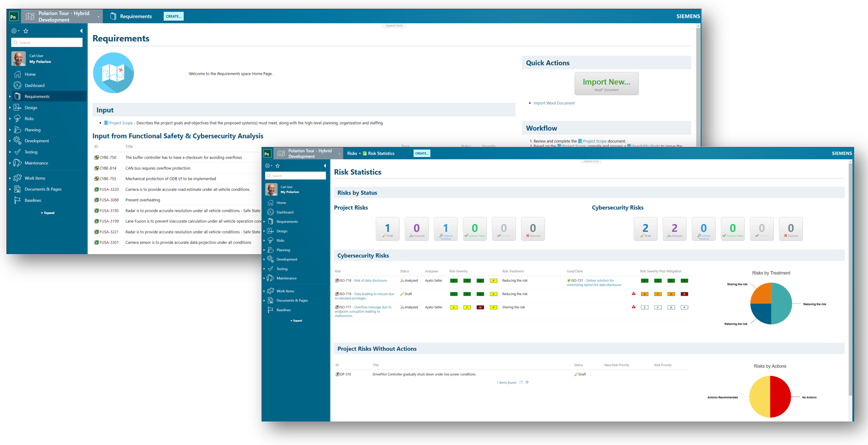
Task: Open Baselines flag icon in Requirements window
Action: [18, 200]
